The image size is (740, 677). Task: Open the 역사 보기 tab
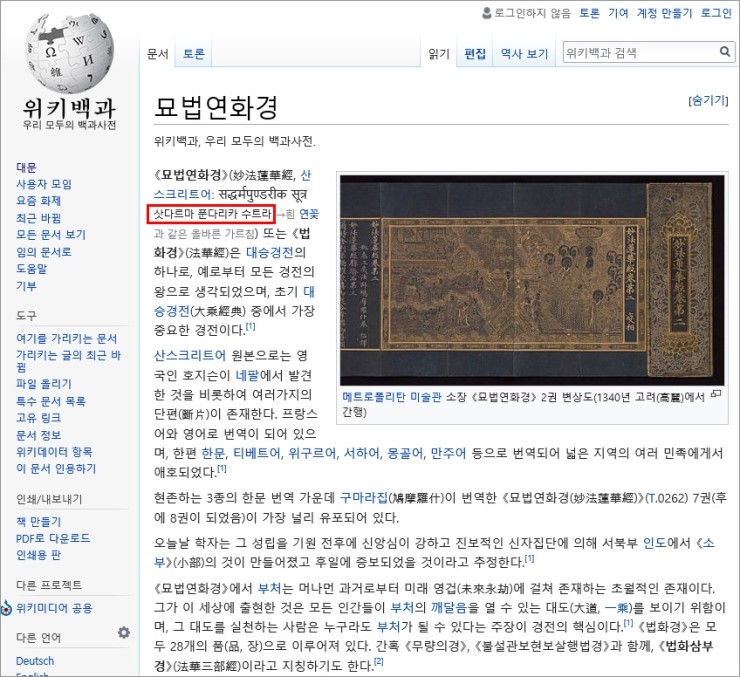(524, 54)
